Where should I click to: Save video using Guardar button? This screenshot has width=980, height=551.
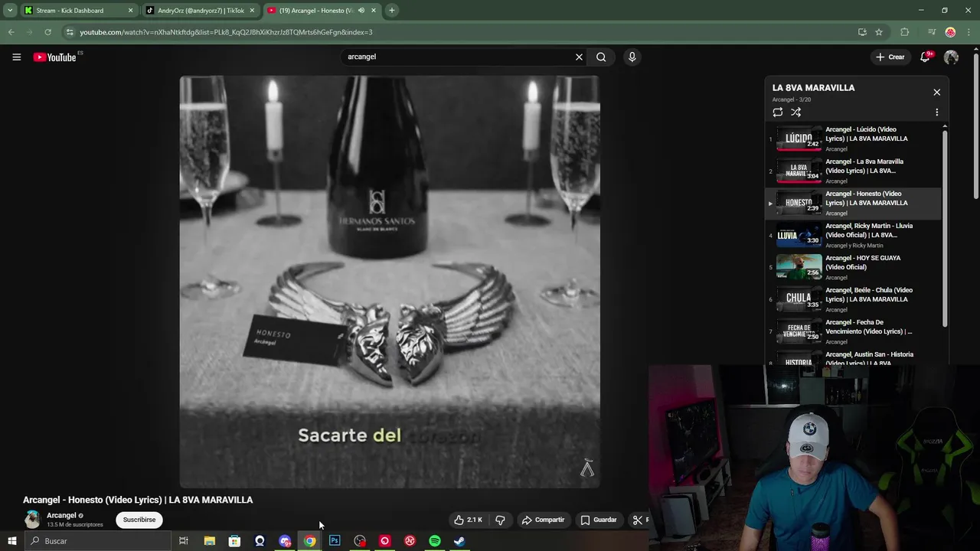click(x=599, y=520)
